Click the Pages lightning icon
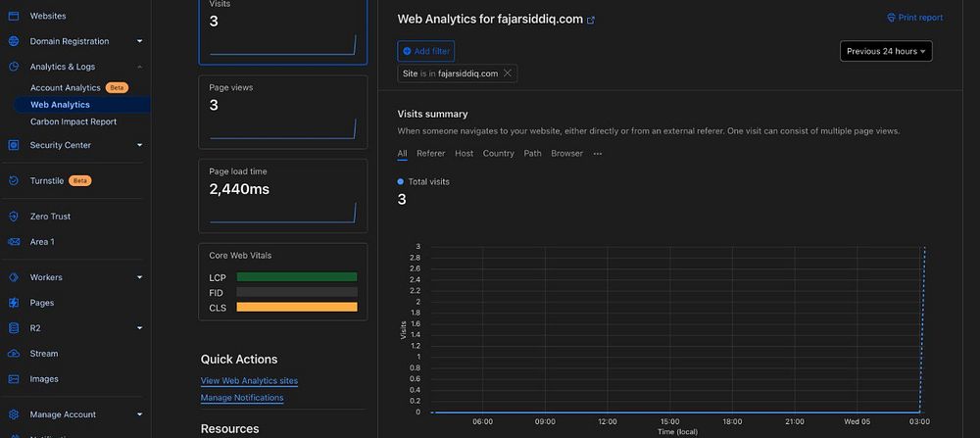Viewport: 980px width, 438px height. click(x=13, y=303)
